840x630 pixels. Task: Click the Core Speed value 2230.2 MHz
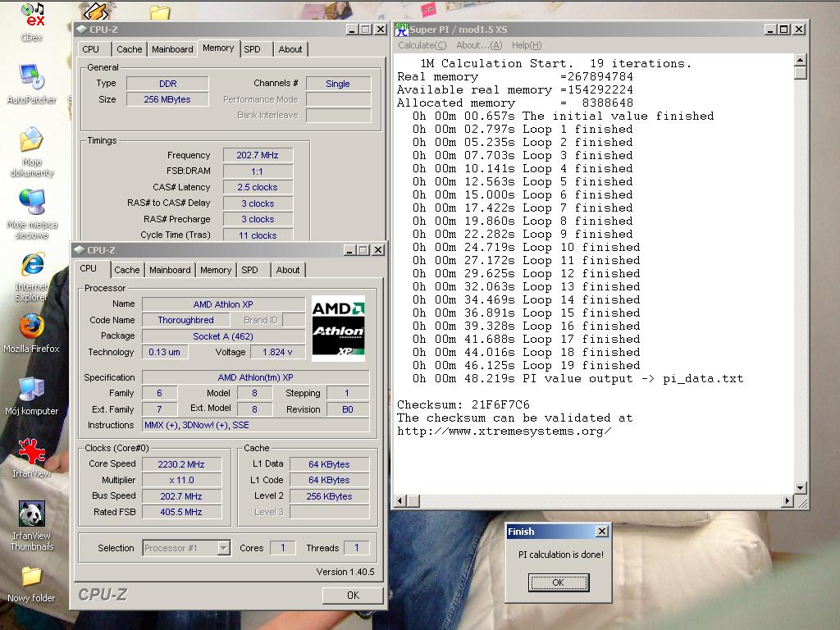[181, 464]
